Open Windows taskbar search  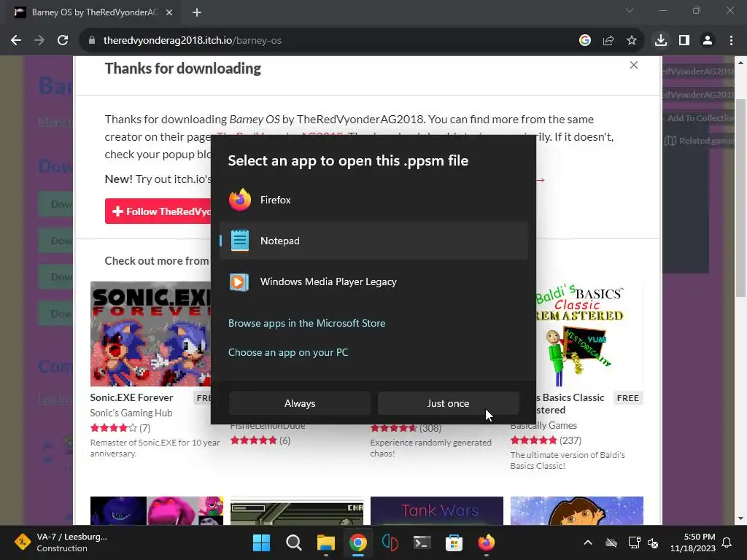click(x=293, y=542)
